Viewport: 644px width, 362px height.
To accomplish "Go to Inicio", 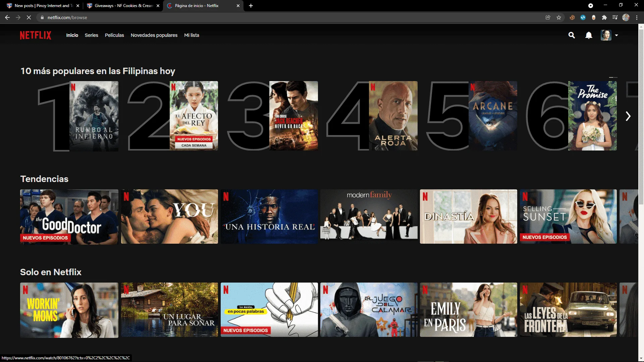I will click(x=72, y=35).
